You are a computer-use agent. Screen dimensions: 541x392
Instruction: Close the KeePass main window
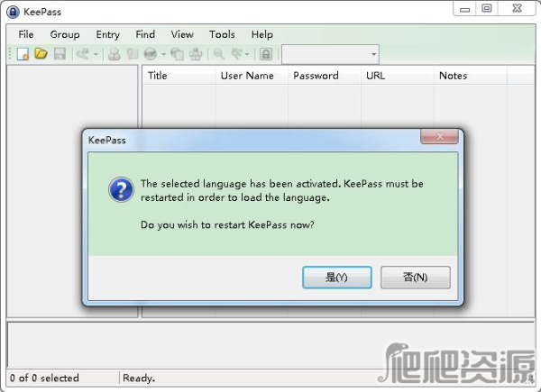[517, 9]
